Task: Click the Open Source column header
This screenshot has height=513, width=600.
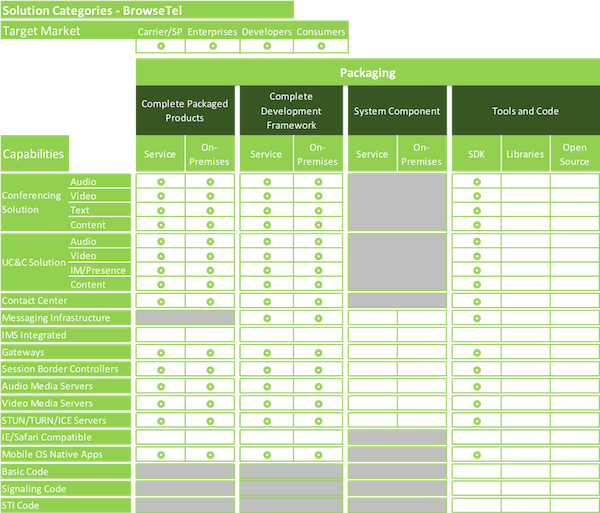Action: coord(575,154)
